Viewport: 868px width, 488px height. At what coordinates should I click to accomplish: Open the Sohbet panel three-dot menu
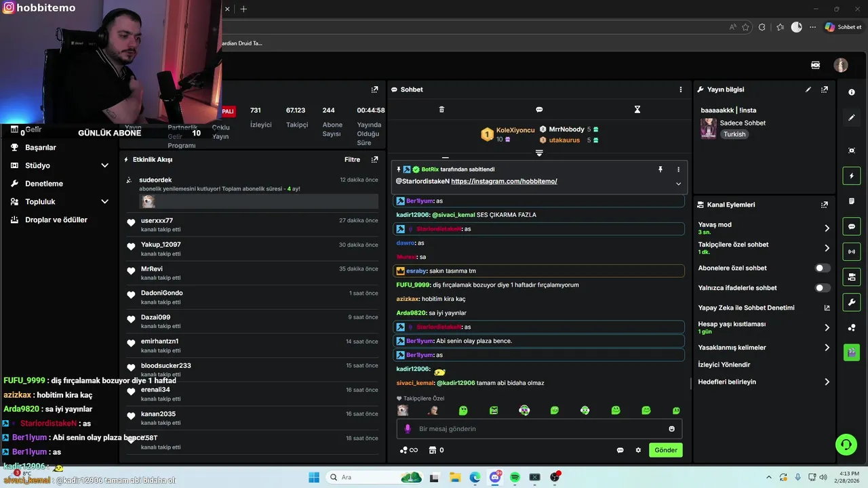[681, 89]
